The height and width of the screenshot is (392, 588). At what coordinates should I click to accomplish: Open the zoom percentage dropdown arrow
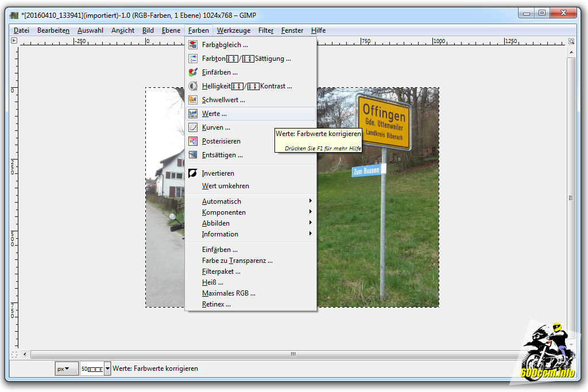pos(107,368)
